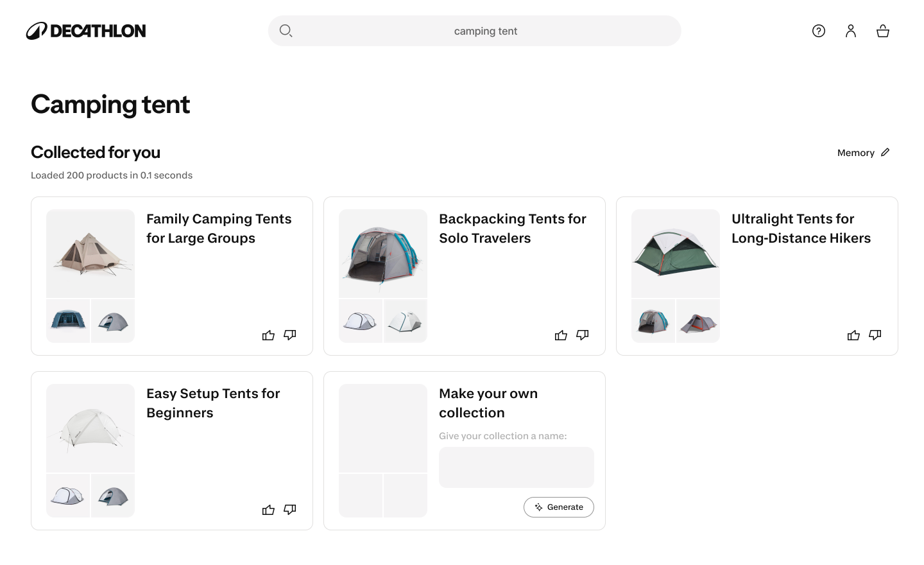Screen dimensions: 924x565
Task: Click the Generate button
Action: click(x=559, y=507)
